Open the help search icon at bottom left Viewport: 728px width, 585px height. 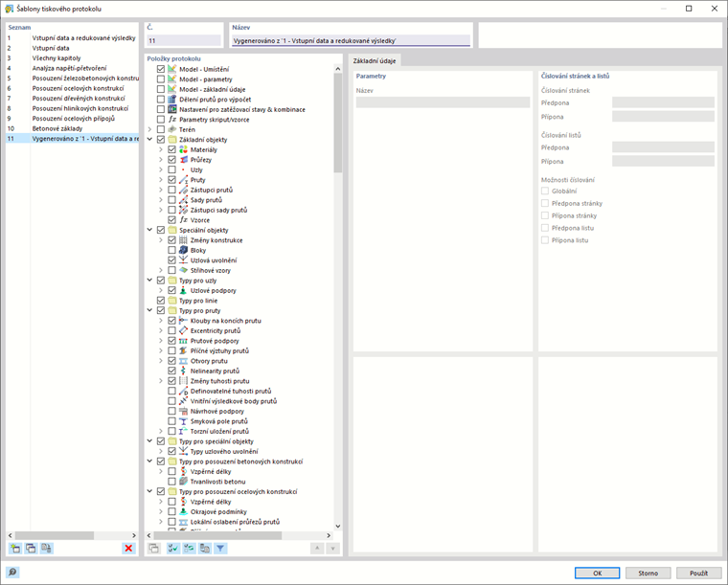click(12, 573)
